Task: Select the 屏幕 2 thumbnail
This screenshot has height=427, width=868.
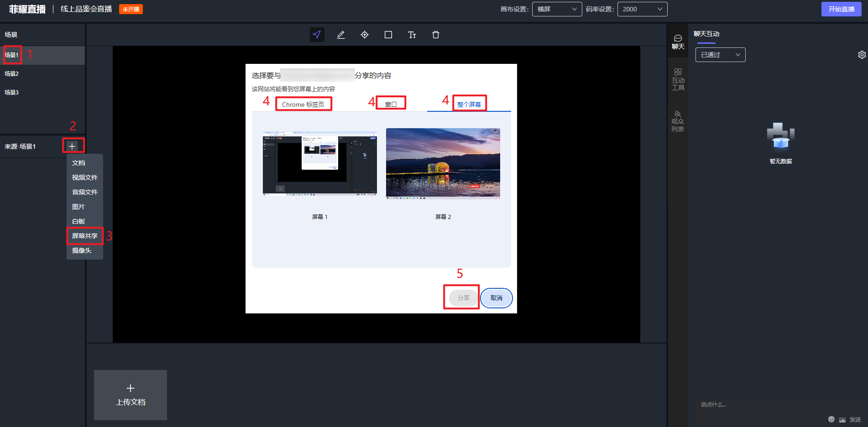Action: click(x=443, y=163)
